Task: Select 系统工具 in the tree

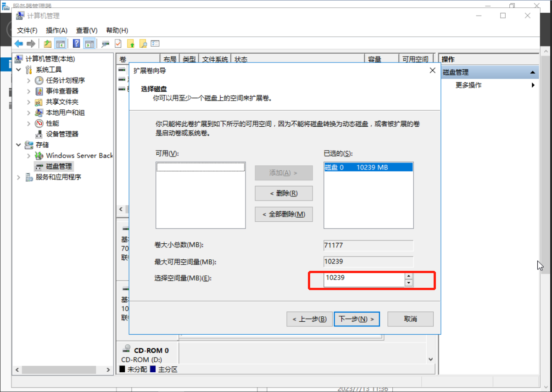Action: pyautogui.click(x=49, y=69)
